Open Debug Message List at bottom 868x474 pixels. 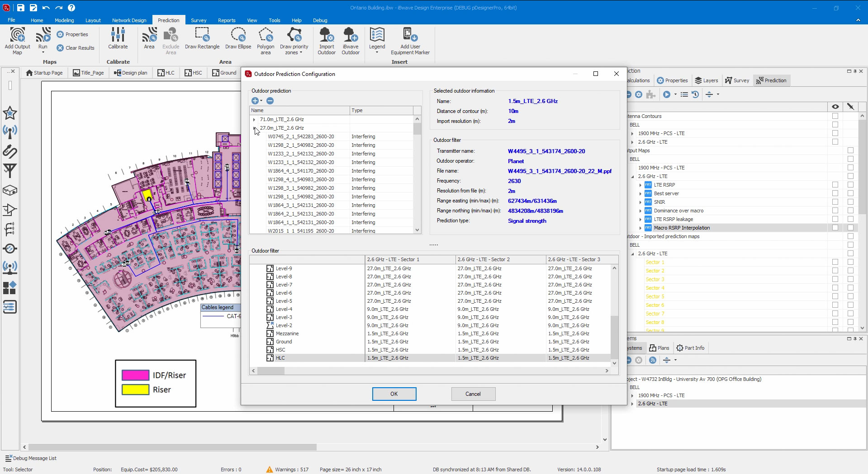tap(31, 458)
